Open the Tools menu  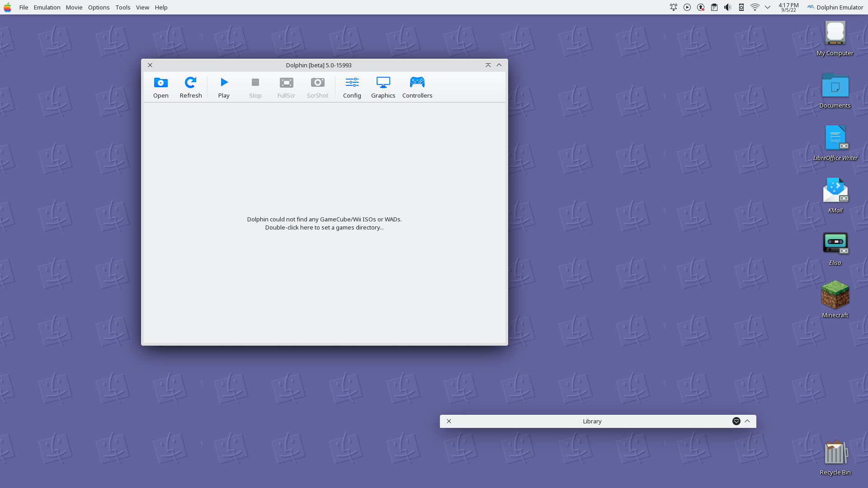[123, 7]
